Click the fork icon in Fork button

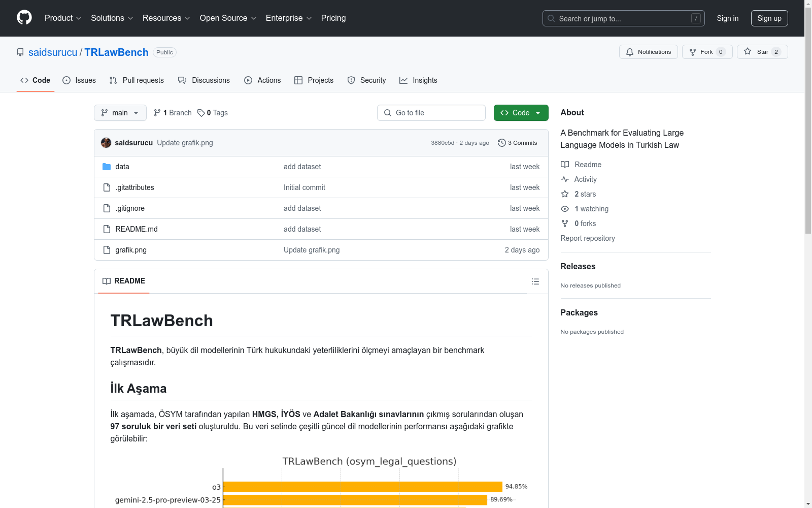(693, 52)
